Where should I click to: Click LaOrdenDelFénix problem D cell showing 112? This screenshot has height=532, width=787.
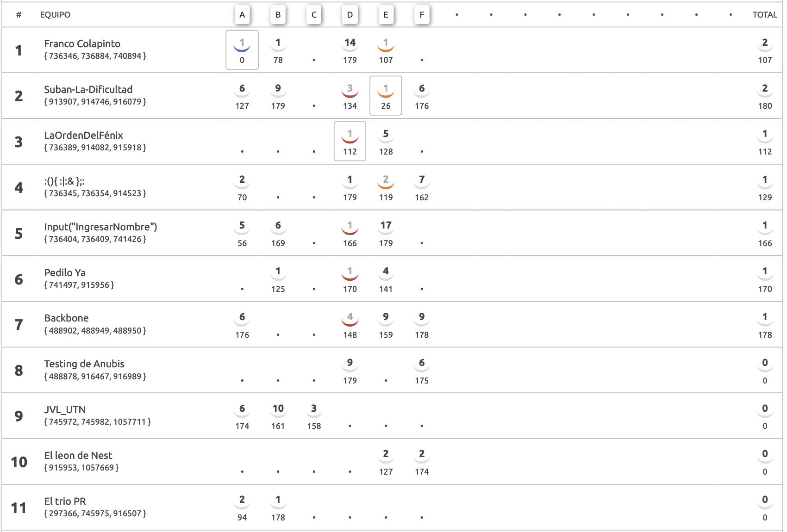coord(350,142)
